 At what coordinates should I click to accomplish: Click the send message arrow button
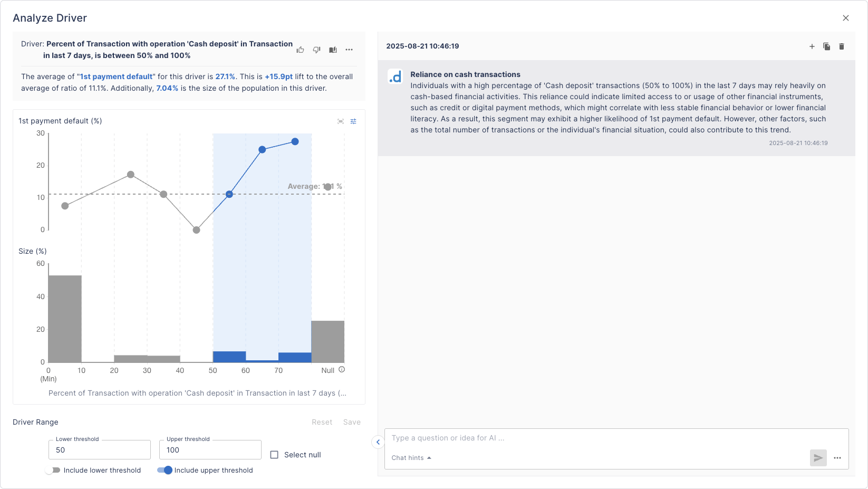(818, 458)
